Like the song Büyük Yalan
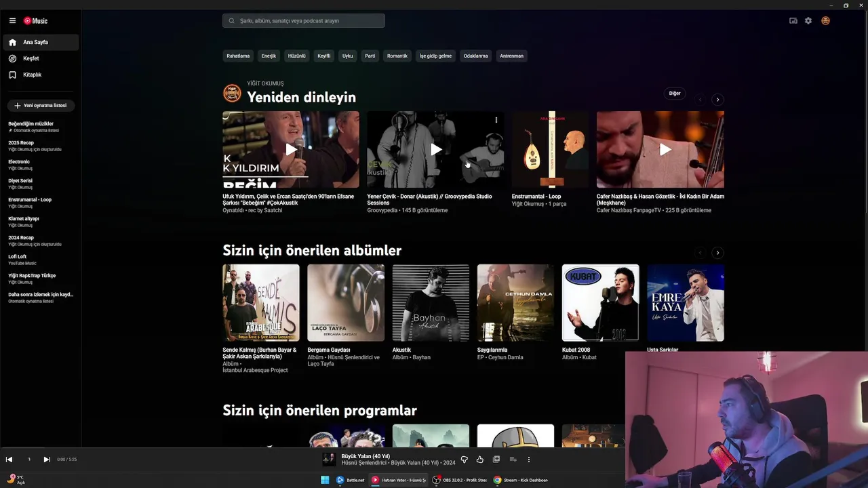The height and width of the screenshot is (488, 868). click(480, 460)
